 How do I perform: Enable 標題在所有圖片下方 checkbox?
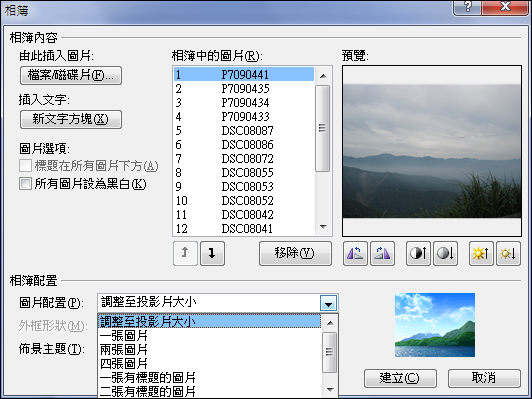25,166
